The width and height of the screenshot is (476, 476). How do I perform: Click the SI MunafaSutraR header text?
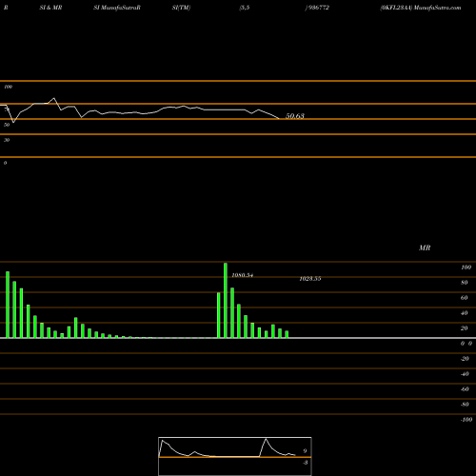(117, 8)
